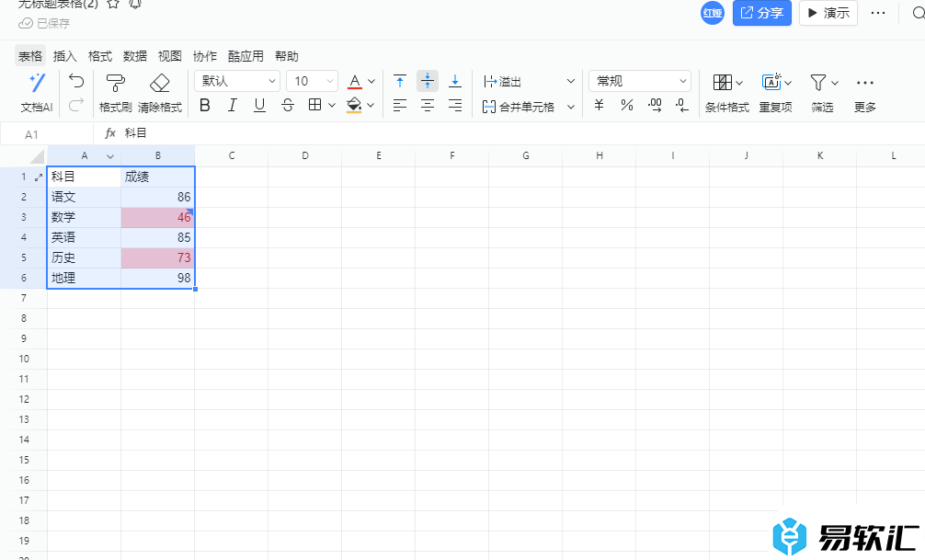Open the 文档AI assistant tool
Image resolution: width=925 pixels, height=560 pixels.
point(37,91)
